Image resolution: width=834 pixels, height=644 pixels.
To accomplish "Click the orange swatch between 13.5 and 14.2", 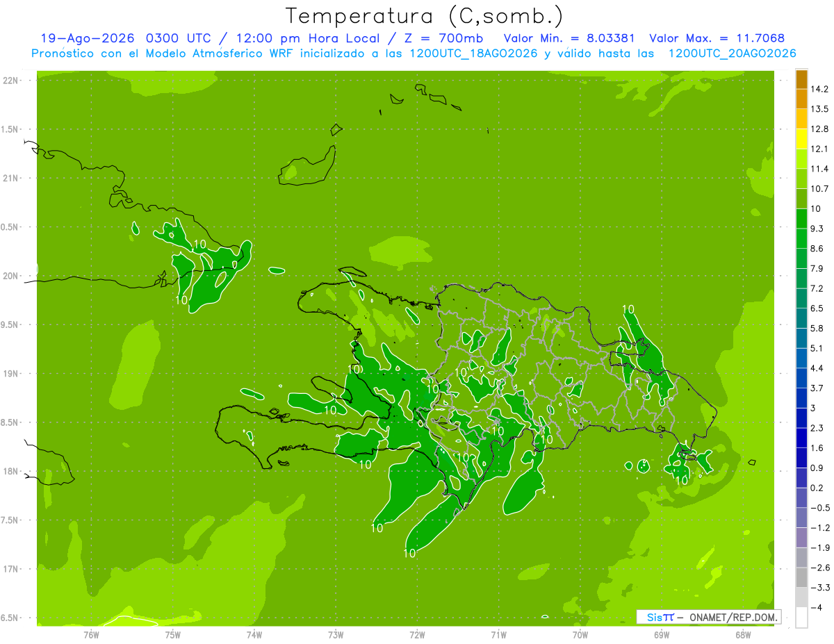I will [x=801, y=99].
